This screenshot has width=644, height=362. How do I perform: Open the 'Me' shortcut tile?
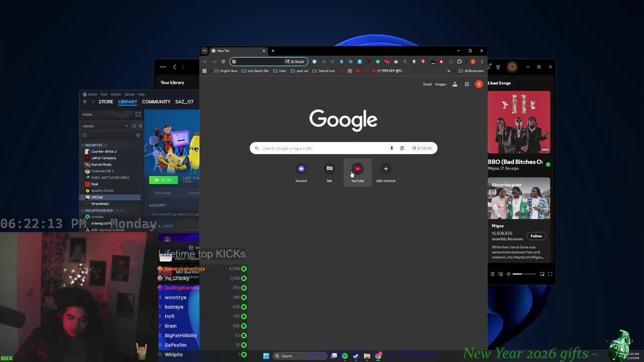[329, 172]
